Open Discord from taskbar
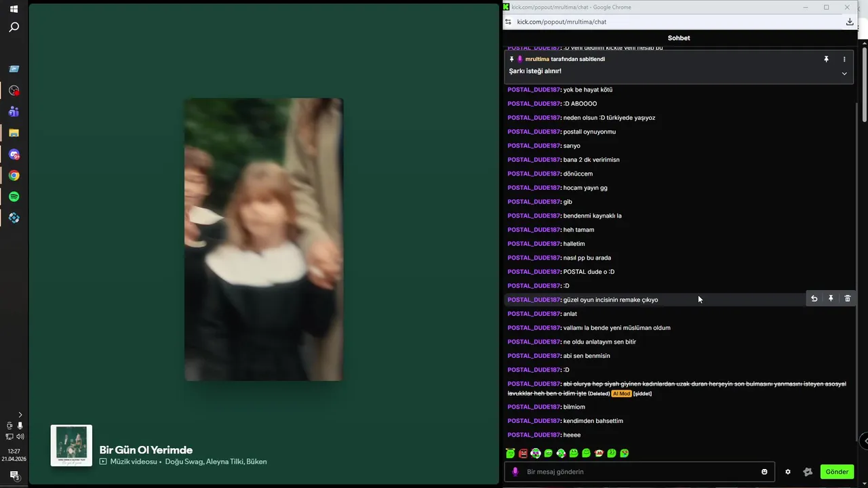 coord(14,155)
